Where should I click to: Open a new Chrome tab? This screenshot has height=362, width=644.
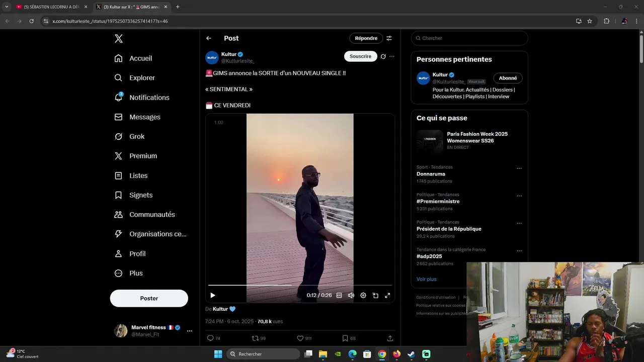[178, 7]
